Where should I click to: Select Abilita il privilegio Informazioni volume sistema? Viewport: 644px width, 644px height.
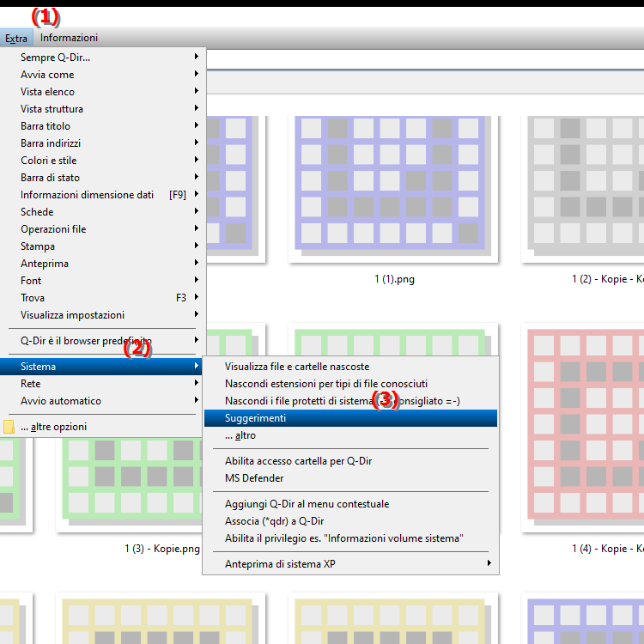pyautogui.click(x=350, y=538)
